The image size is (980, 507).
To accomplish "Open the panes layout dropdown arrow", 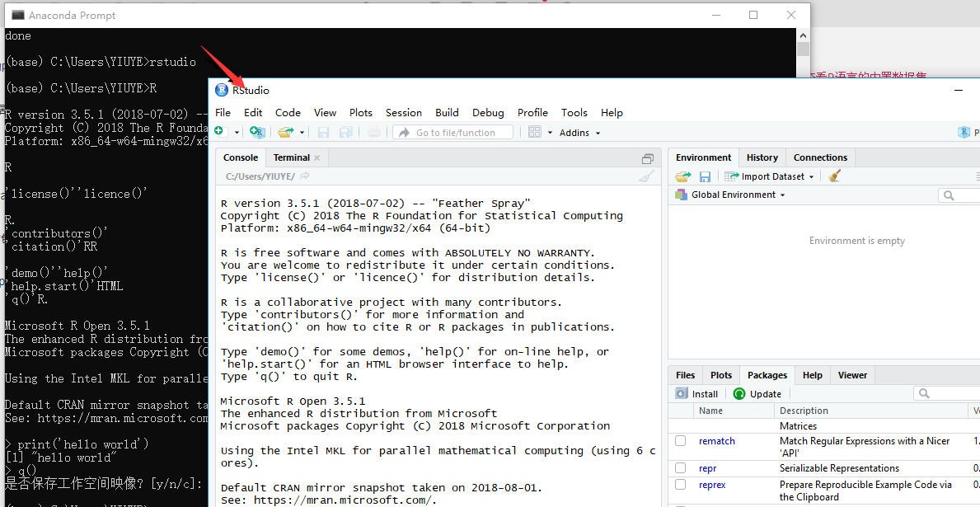I will 550,133.
